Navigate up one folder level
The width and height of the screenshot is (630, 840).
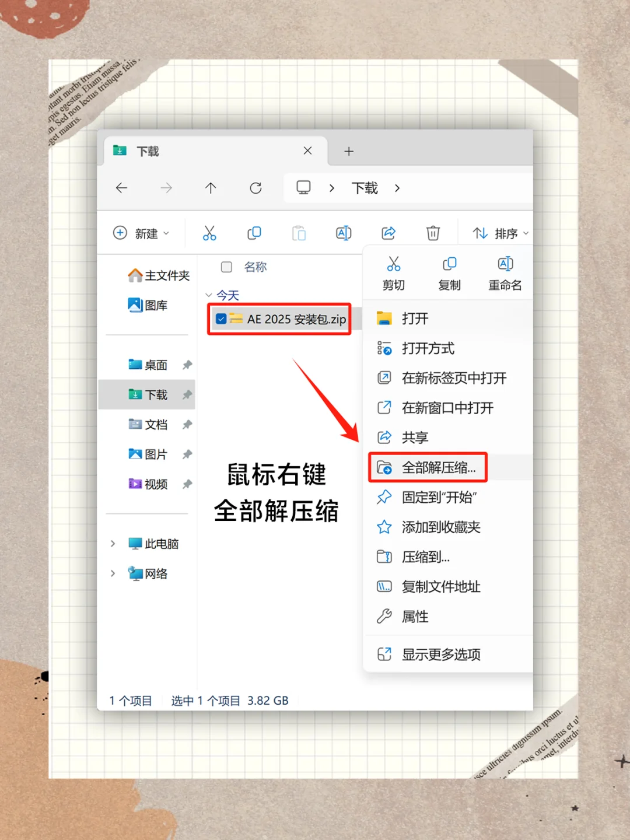click(x=211, y=188)
